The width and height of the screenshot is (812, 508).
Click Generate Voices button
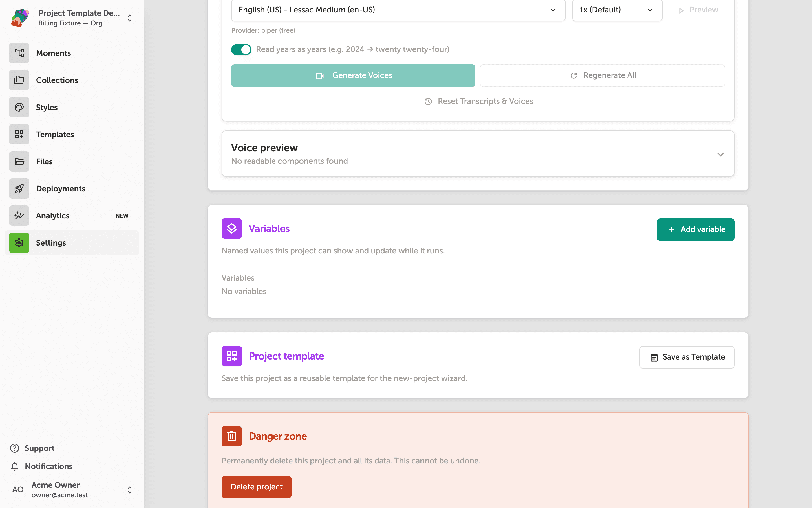pos(353,76)
